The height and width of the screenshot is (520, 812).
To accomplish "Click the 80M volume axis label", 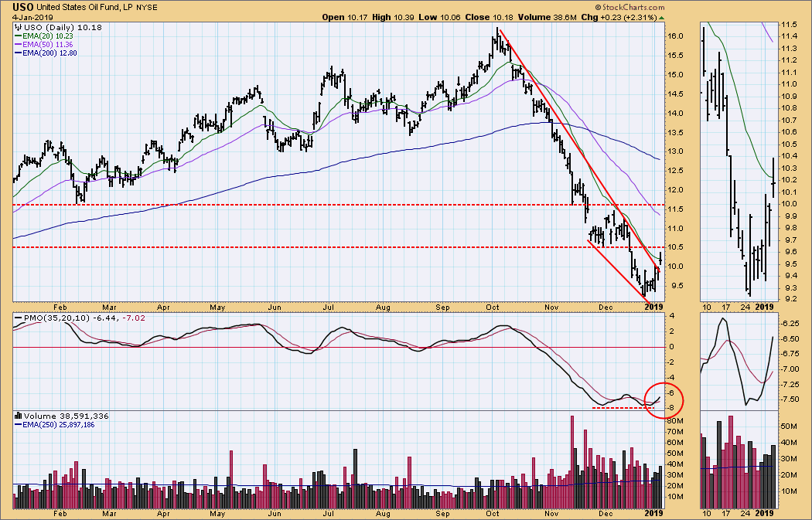I will [x=675, y=421].
